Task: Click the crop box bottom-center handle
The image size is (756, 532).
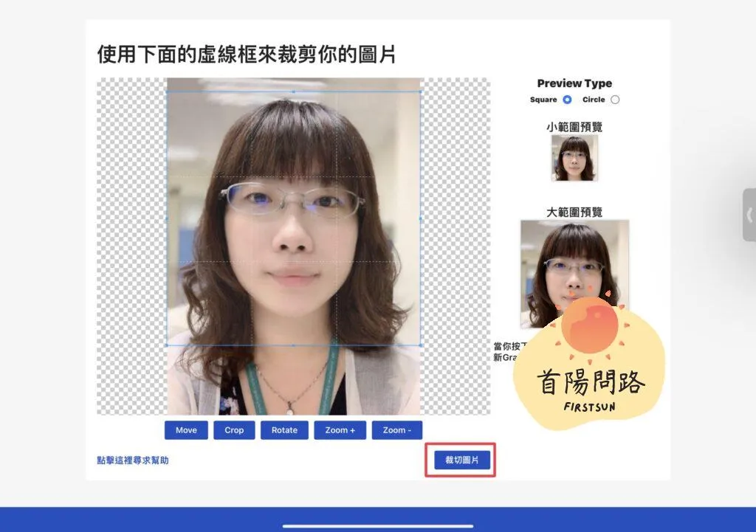Action: click(x=294, y=345)
